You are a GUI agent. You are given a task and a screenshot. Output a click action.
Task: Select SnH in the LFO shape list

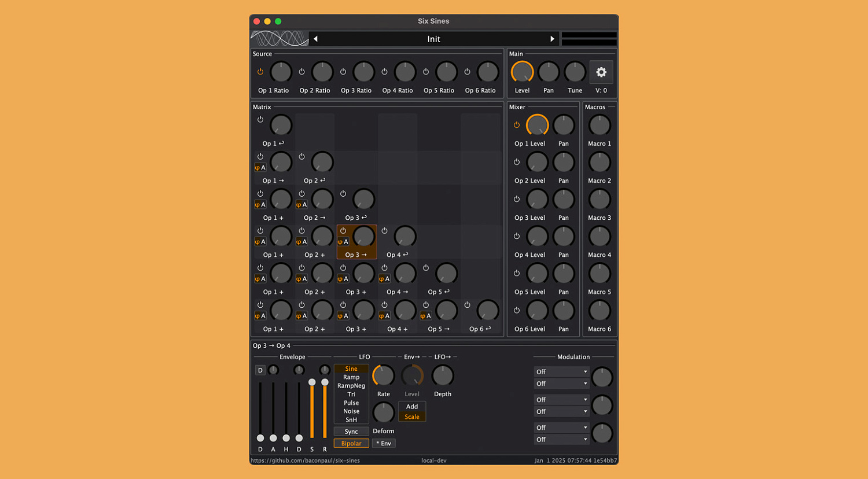pos(351,420)
